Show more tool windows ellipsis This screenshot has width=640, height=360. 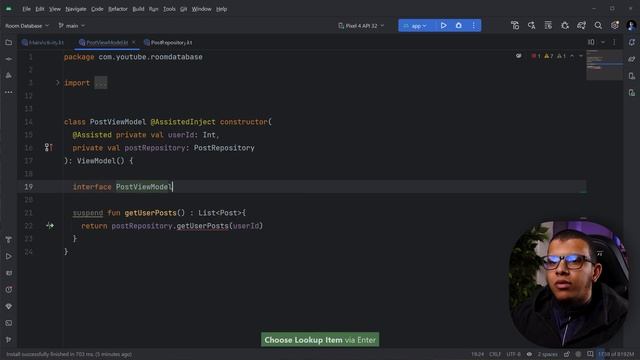[x=9, y=92]
